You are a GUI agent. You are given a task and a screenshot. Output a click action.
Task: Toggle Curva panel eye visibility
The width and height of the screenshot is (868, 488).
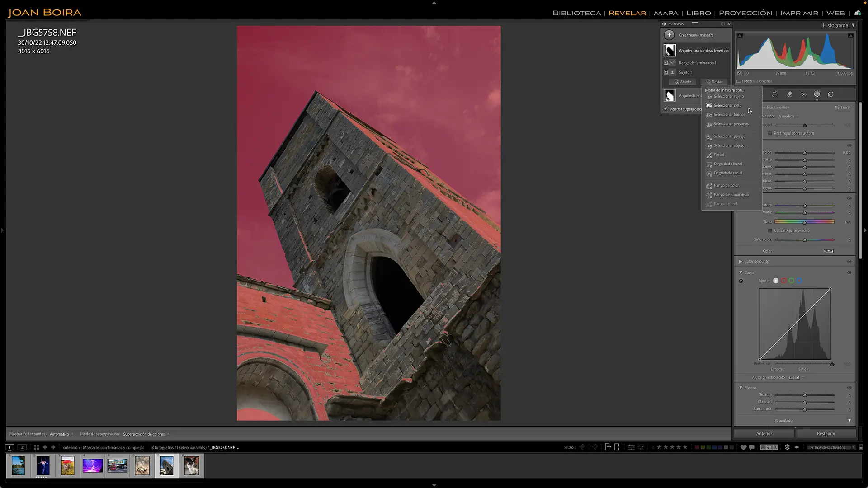pos(849,272)
